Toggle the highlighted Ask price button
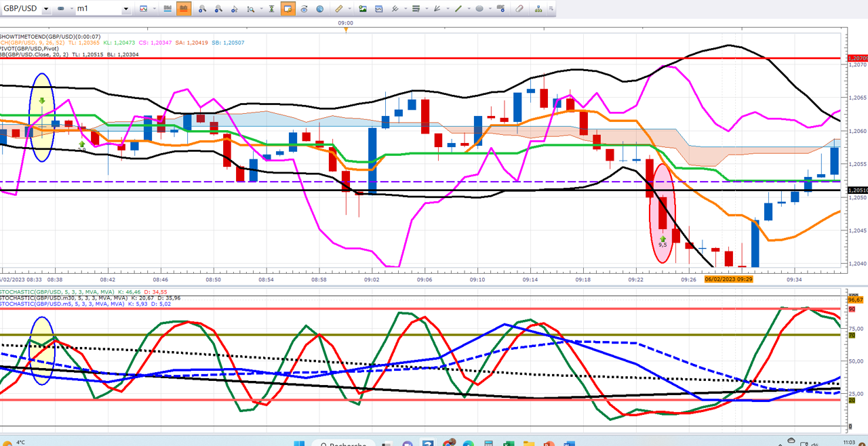The width and height of the screenshot is (868, 446). [x=184, y=9]
